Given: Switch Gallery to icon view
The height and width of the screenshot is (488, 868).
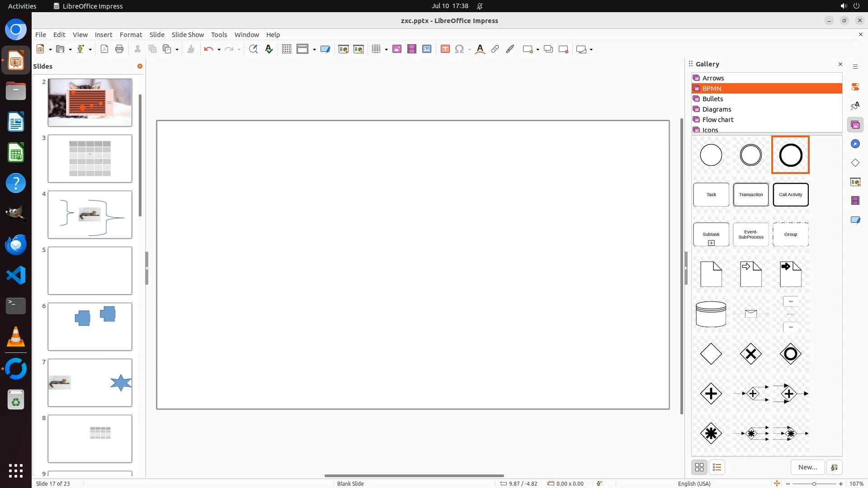Looking at the screenshot, I should coord(699,467).
